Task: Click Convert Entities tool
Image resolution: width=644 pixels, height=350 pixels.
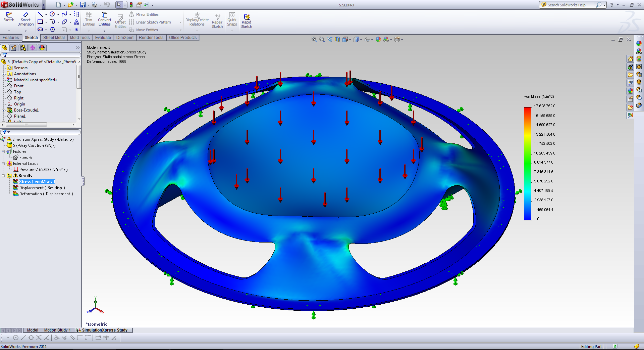Action: coord(104,19)
